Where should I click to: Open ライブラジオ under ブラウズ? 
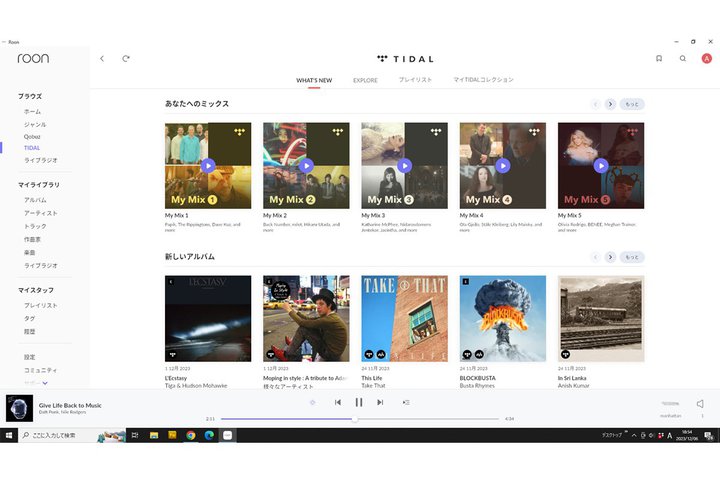(x=40, y=160)
